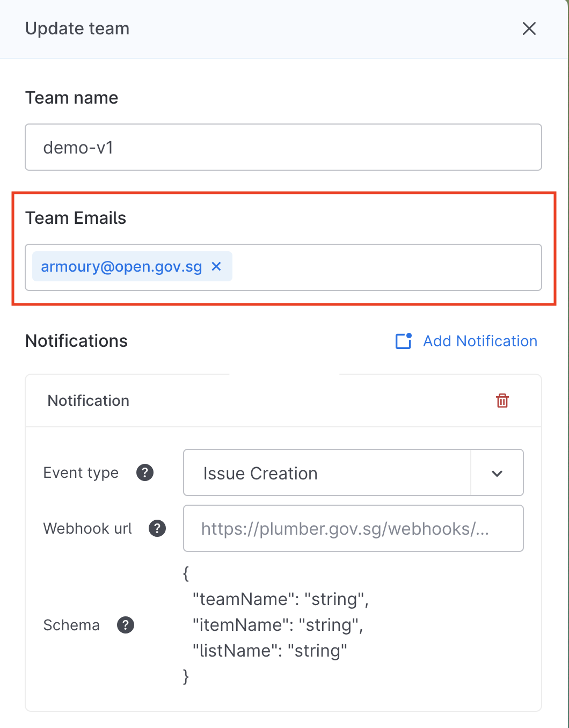Screen dimensions: 569x728
Task: Click the Add Notification icon
Action: point(404,341)
